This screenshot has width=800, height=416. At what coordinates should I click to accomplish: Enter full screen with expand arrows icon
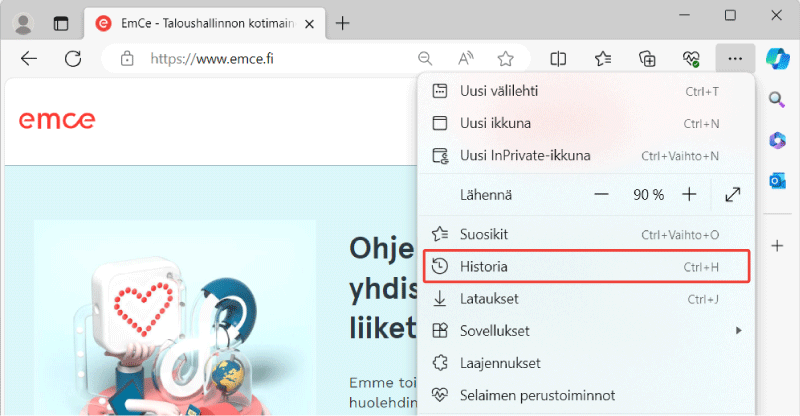(x=733, y=194)
